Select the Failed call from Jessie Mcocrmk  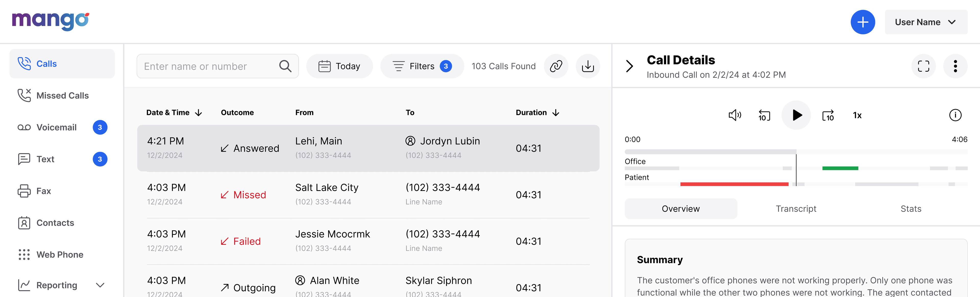[368, 241]
